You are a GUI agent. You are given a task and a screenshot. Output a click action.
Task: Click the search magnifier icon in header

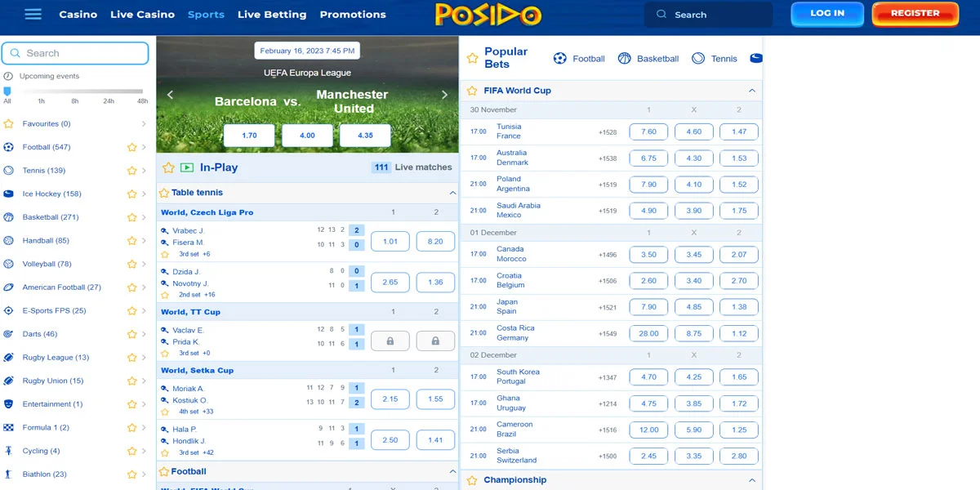pyautogui.click(x=661, y=15)
